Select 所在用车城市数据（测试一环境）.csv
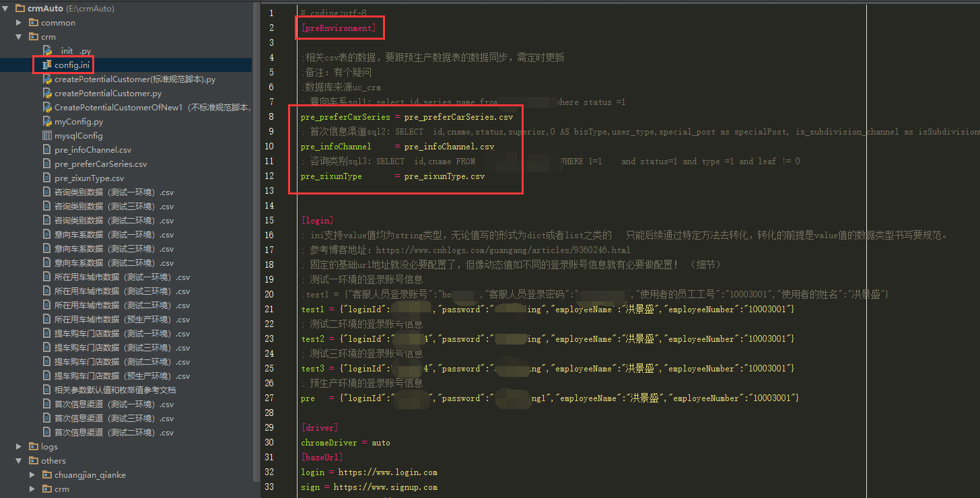Screen dimensions: 980x498 coord(122,277)
